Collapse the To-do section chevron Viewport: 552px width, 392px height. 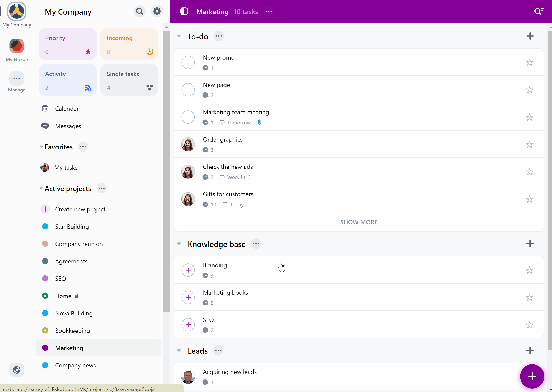click(179, 36)
